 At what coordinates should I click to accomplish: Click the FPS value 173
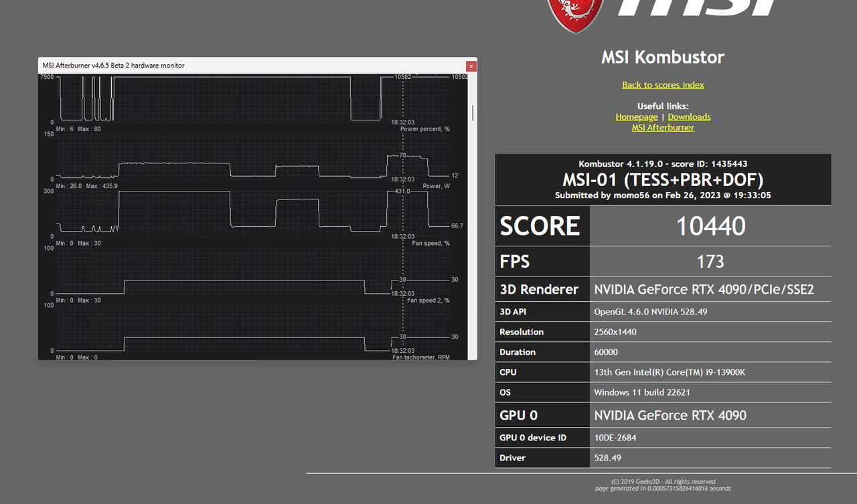(710, 261)
